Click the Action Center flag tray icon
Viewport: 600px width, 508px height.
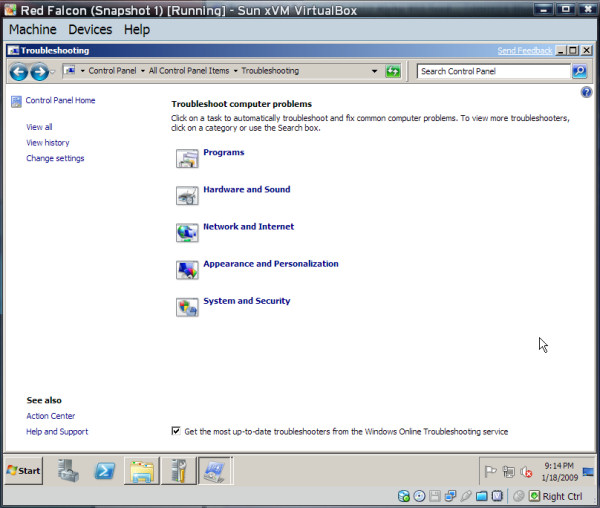490,472
